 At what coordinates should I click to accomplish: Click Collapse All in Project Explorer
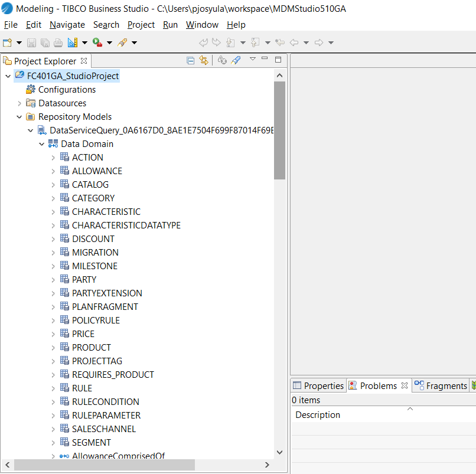click(x=190, y=60)
